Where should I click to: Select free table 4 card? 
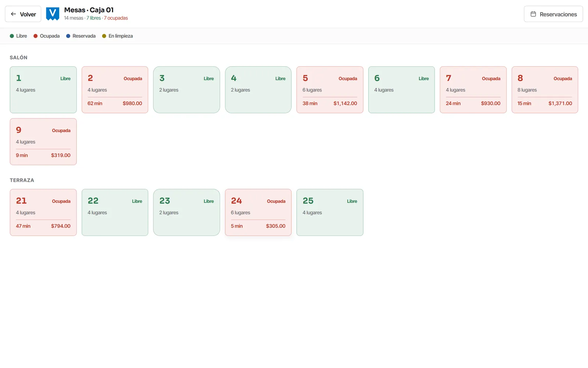[x=258, y=90]
